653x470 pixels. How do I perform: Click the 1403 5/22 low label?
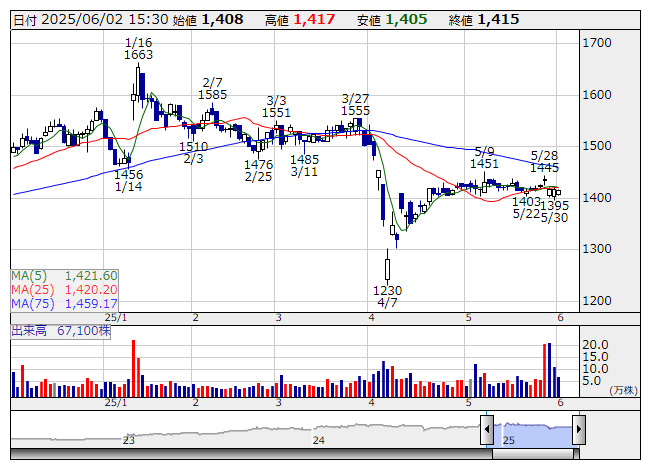tap(526, 208)
